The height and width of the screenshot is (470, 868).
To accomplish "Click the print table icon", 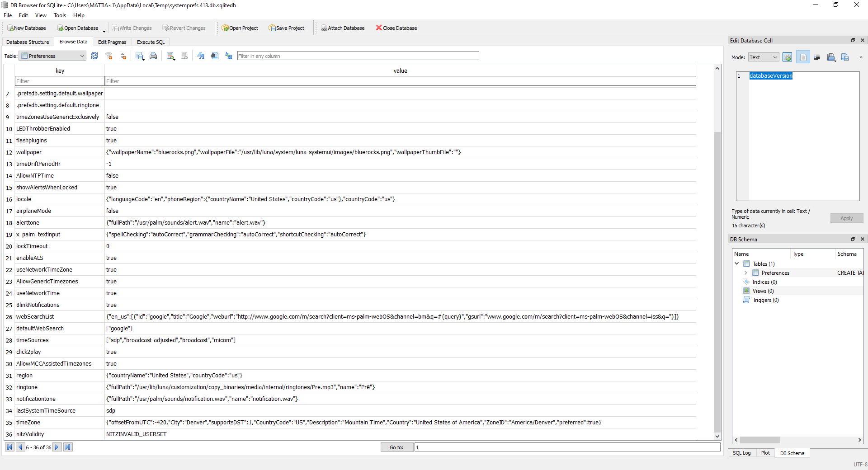I will [153, 56].
